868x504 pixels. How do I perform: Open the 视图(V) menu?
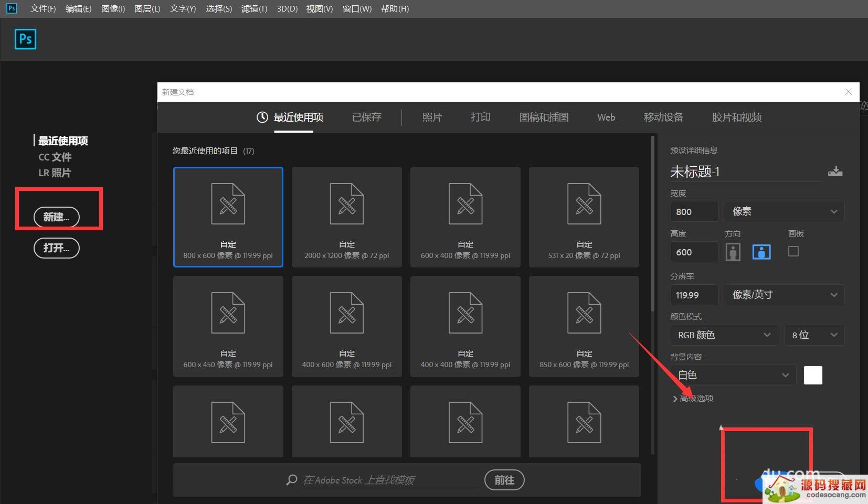(x=320, y=9)
